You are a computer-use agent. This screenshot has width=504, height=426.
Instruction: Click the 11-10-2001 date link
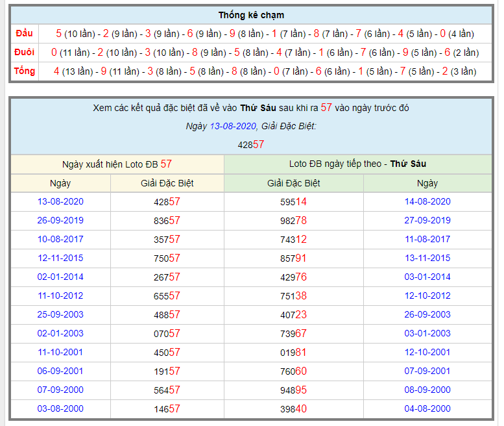coord(60,352)
